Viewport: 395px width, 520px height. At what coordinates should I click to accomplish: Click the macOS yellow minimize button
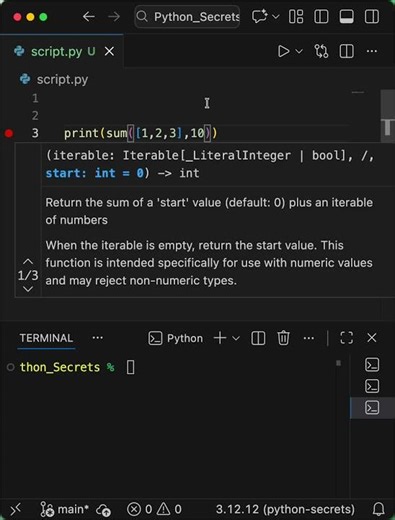(30, 17)
